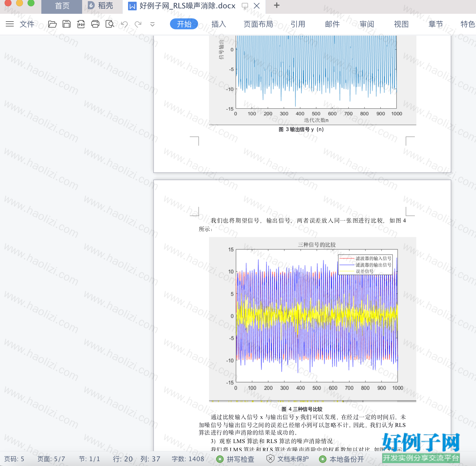Click the 页面: 5/7 page indicator

click(x=51, y=459)
